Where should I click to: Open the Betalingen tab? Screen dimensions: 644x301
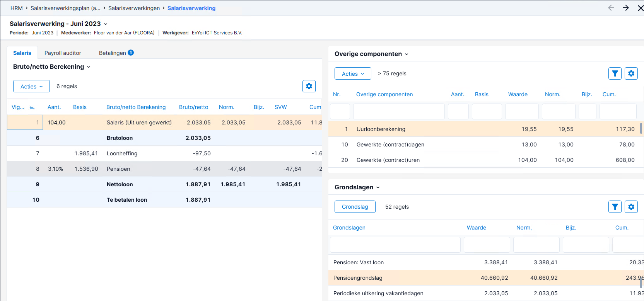113,53
